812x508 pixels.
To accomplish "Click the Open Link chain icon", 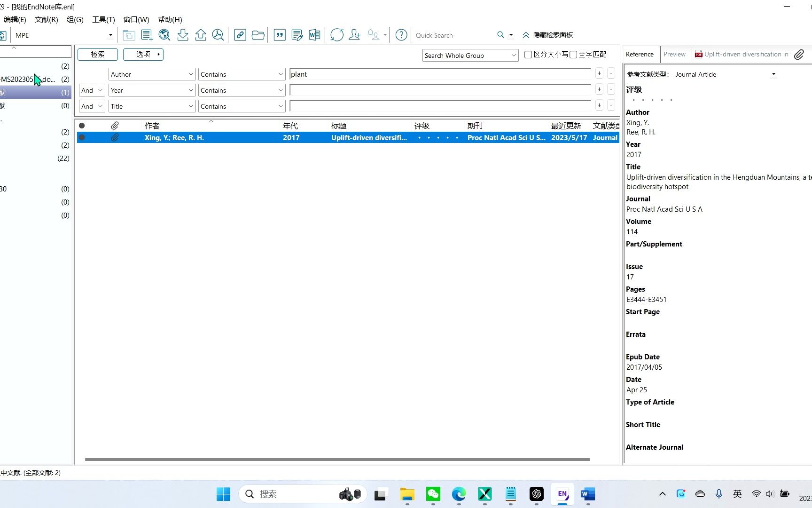I will point(240,35).
